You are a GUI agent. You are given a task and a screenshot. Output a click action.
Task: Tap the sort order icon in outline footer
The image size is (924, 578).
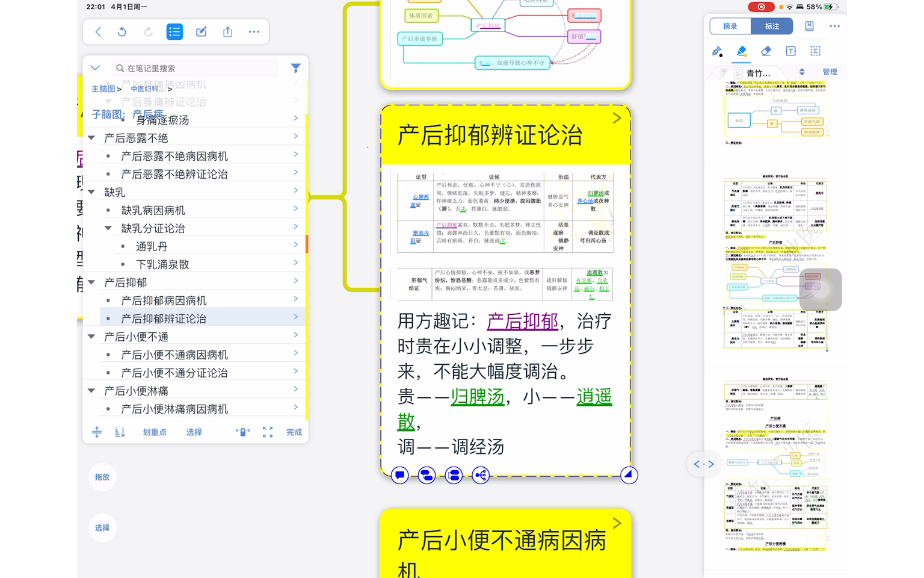tap(120, 432)
